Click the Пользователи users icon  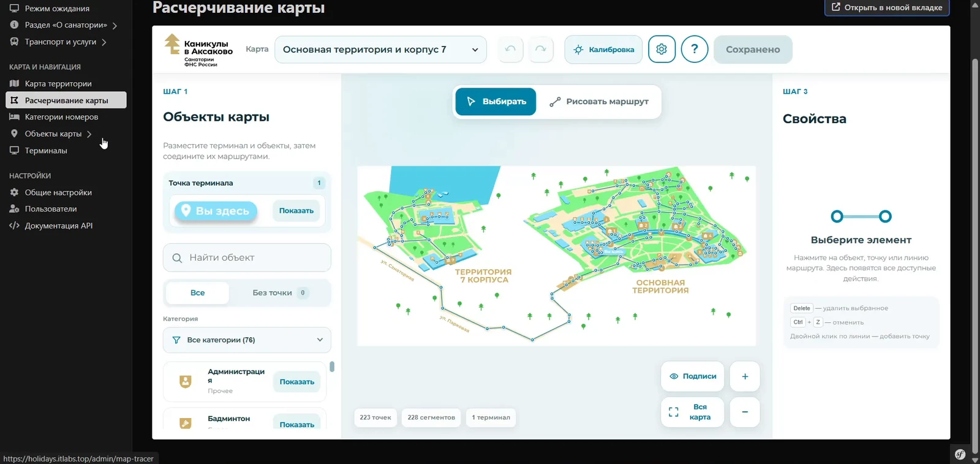click(x=14, y=209)
